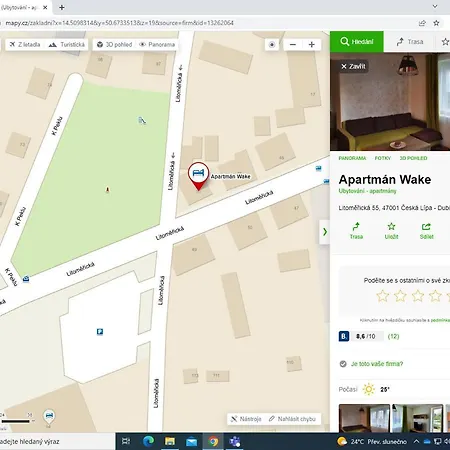This screenshot has width=450, height=450.
Task: Open PANORAMA link under the photo
Action: tap(352, 158)
